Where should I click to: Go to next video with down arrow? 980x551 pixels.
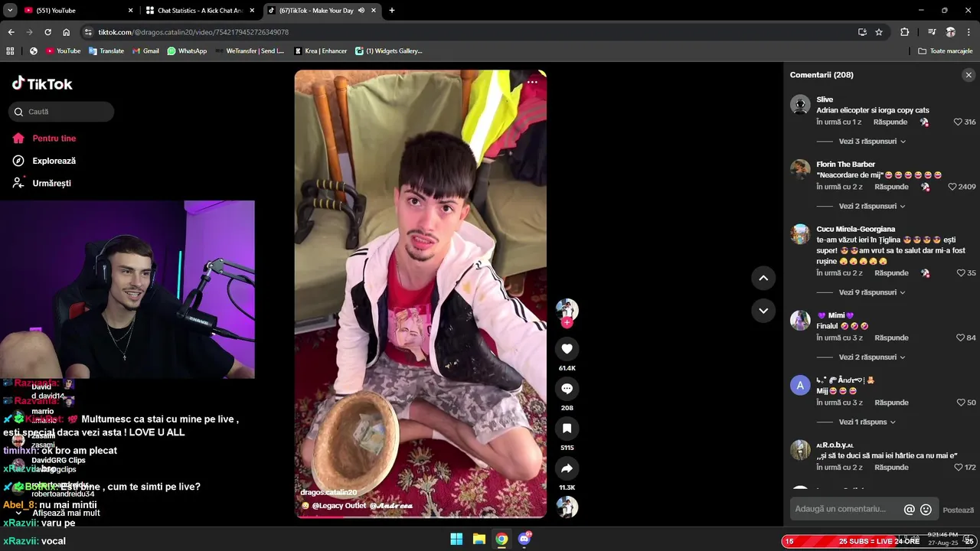[763, 311]
